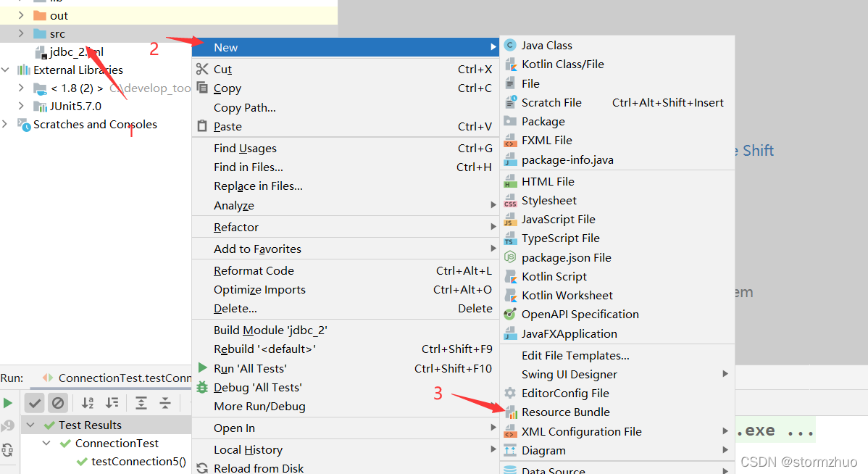Click the Paste clipboard icon

202,126
